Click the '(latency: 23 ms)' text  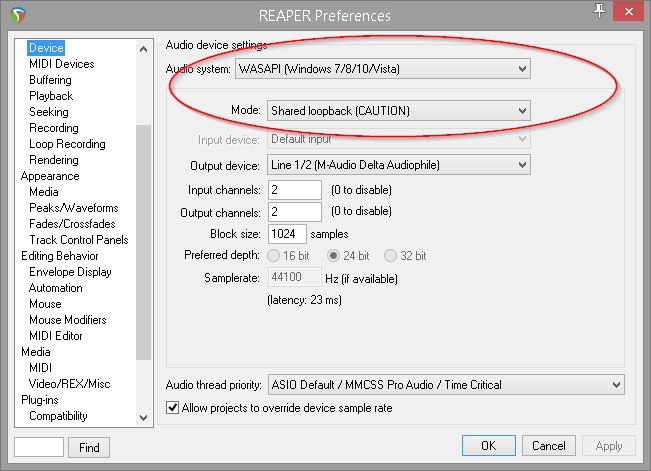point(304,300)
